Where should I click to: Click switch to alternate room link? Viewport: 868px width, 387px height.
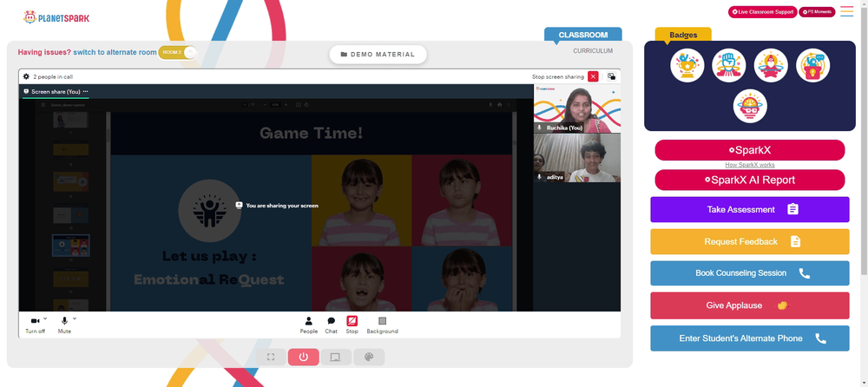[115, 52]
